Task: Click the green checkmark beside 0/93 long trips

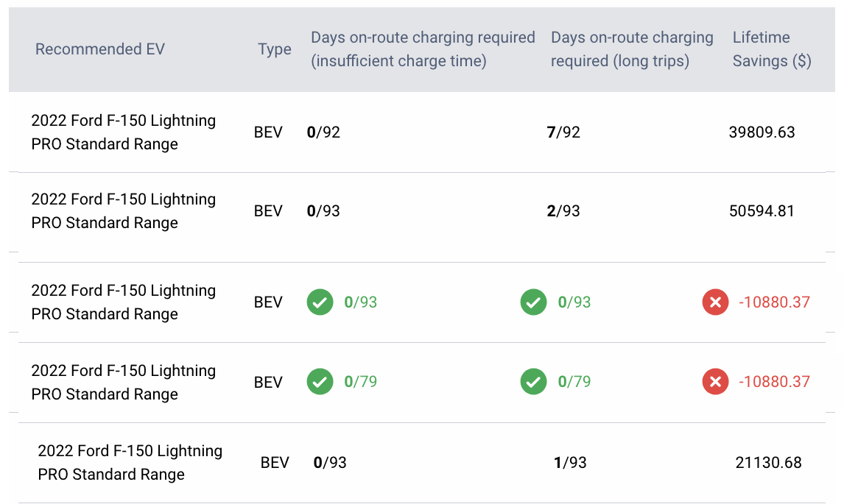Action: point(532,302)
